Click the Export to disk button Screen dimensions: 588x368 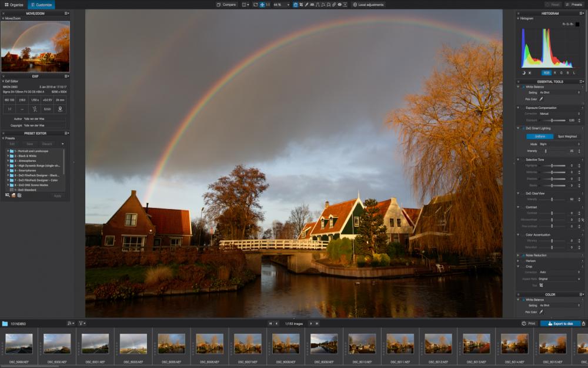point(560,323)
